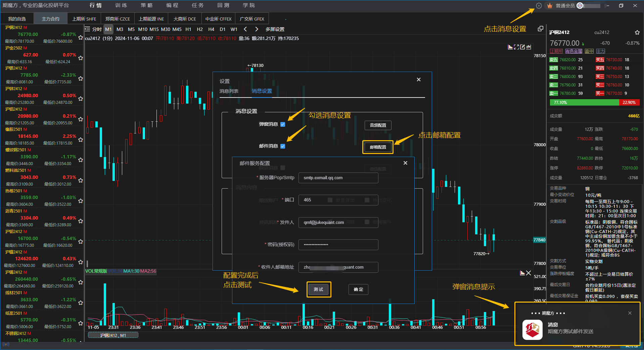Switch to 上期所 SHFE tab

tap(84, 19)
